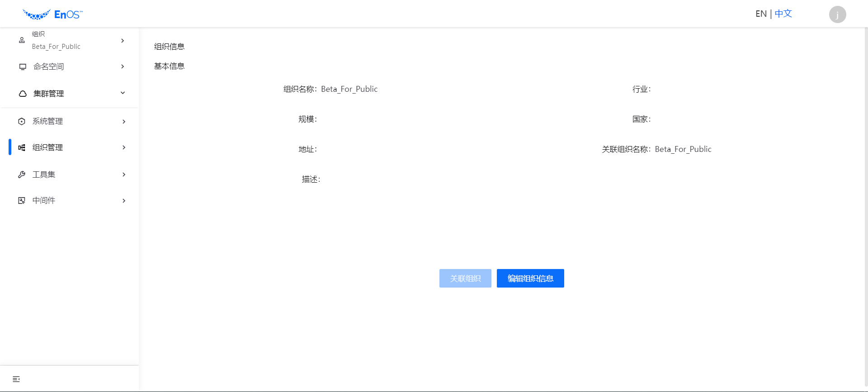
Task: Click the organization person icon in sidebar
Action: click(22, 40)
